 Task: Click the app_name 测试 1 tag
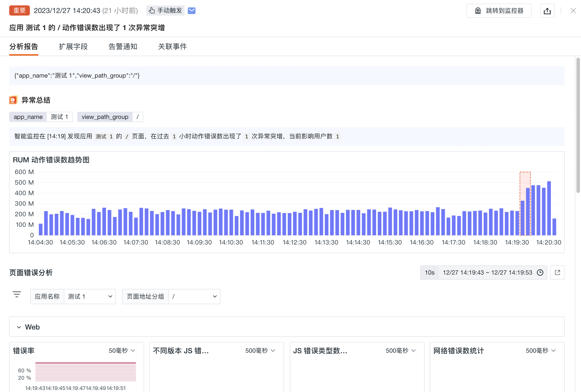[41, 117]
